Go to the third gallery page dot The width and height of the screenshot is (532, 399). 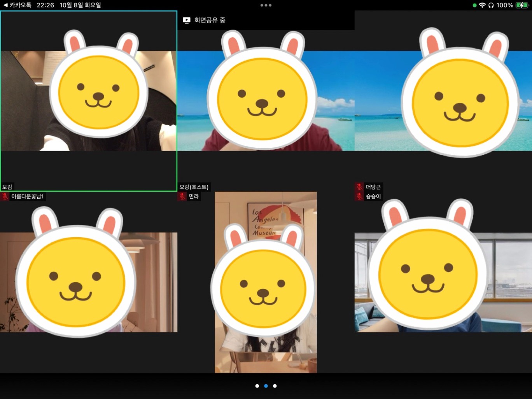tap(275, 386)
